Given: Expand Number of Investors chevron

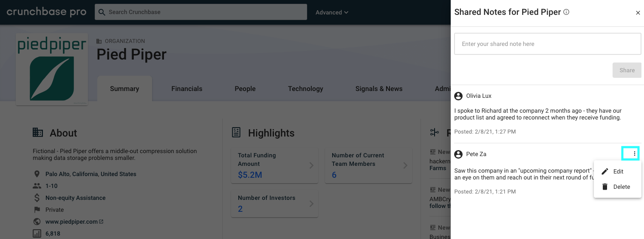Looking at the screenshot, I should click(311, 204).
